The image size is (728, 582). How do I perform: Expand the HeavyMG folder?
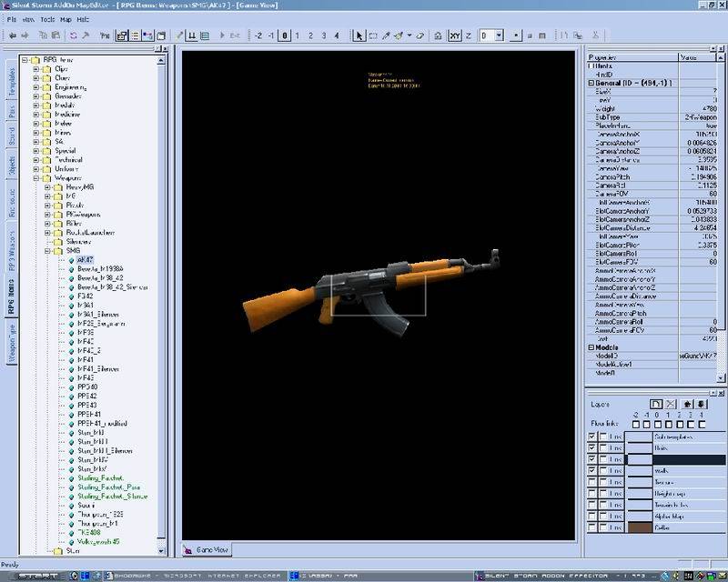point(47,187)
